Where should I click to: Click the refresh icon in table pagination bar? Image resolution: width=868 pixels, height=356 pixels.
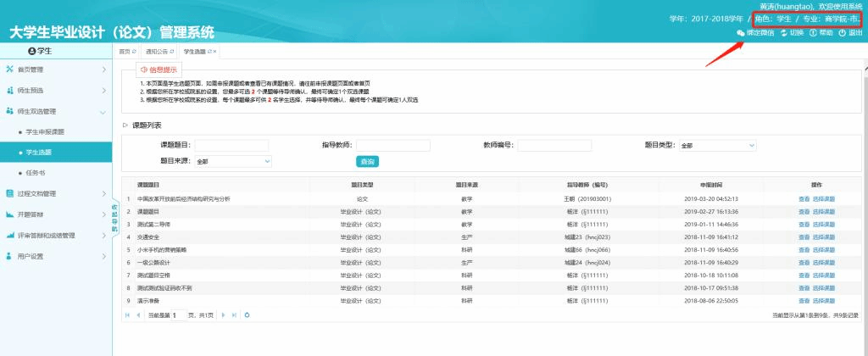pyautogui.click(x=247, y=314)
